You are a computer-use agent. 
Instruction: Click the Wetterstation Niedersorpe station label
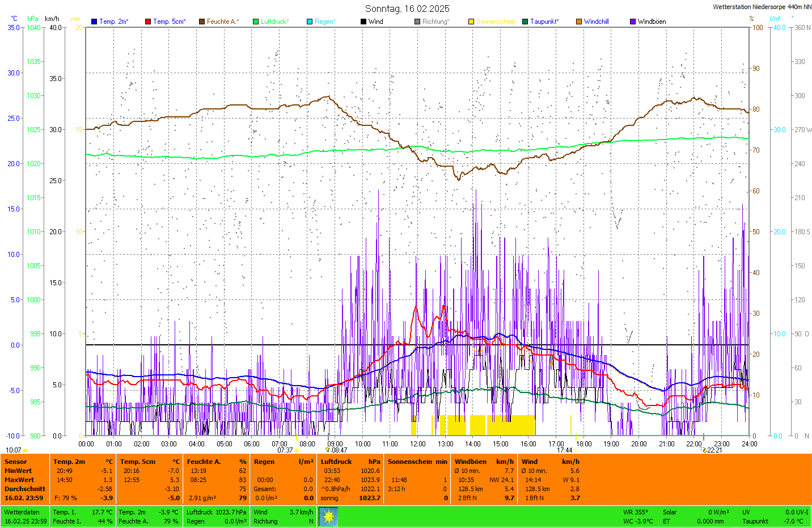762,7
